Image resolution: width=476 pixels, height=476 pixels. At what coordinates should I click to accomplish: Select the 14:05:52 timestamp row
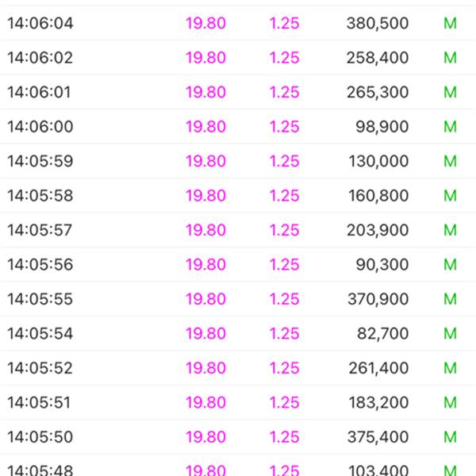tap(238, 368)
